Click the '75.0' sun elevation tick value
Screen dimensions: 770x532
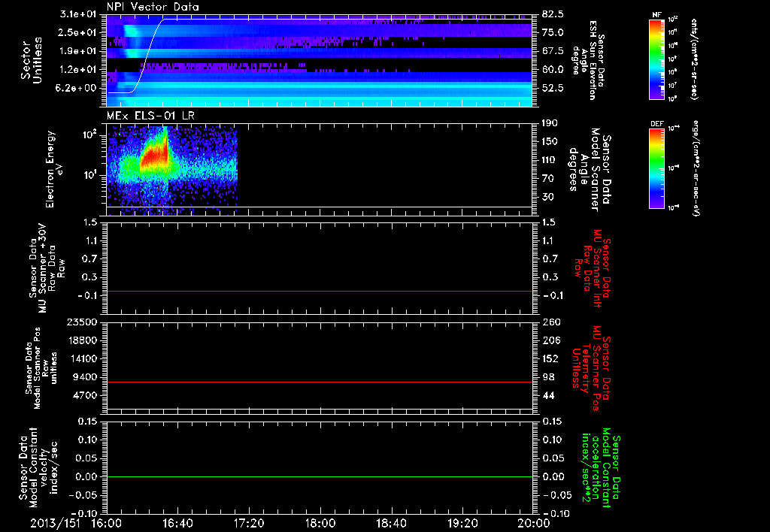pos(553,32)
